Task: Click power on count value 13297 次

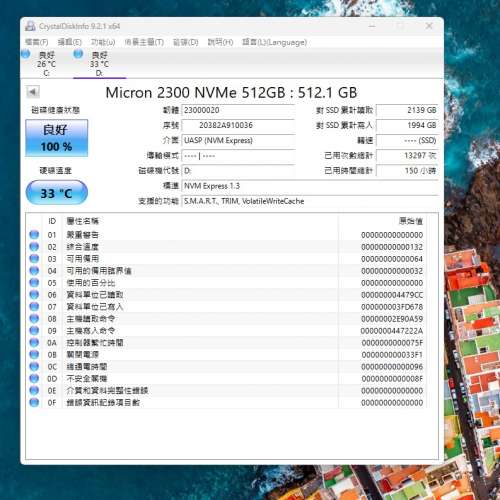Action: coord(407,156)
